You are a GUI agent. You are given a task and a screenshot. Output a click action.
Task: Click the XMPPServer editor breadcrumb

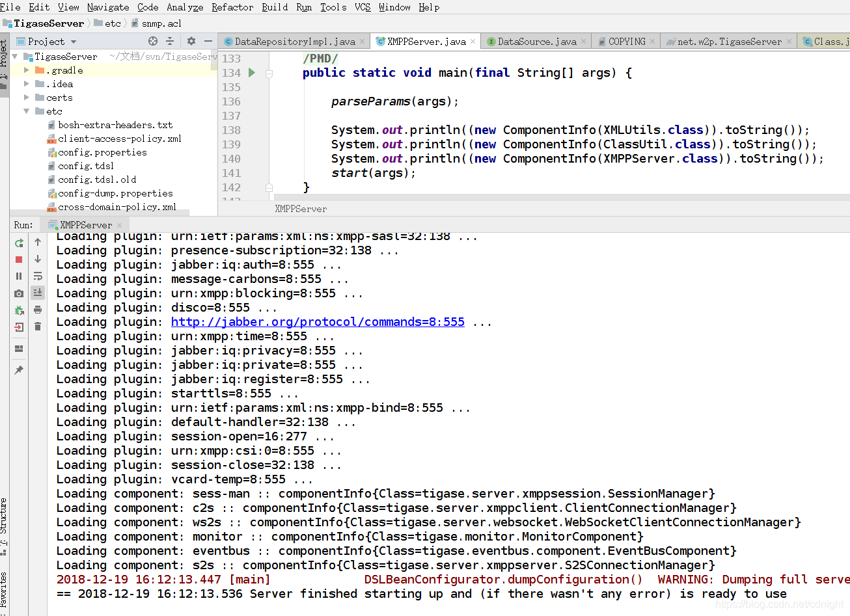coord(301,209)
